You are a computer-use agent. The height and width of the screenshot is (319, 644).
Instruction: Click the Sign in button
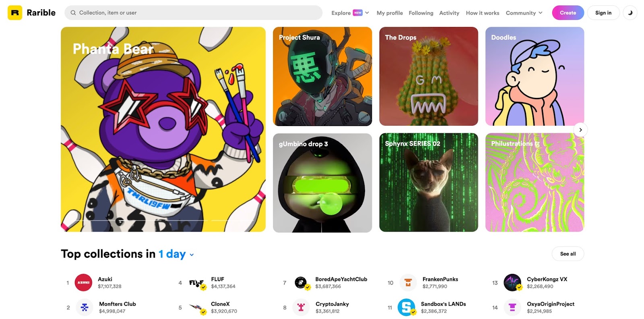point(603,13)
